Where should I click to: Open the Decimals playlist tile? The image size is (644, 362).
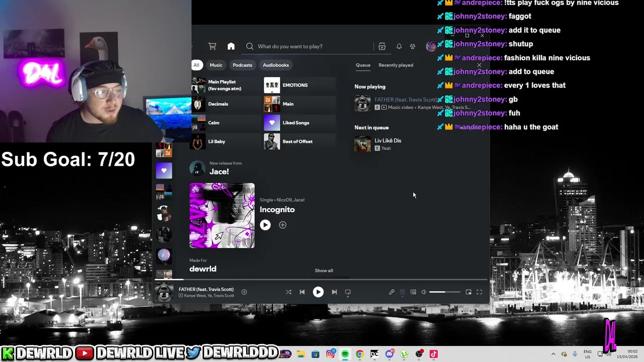226,104
